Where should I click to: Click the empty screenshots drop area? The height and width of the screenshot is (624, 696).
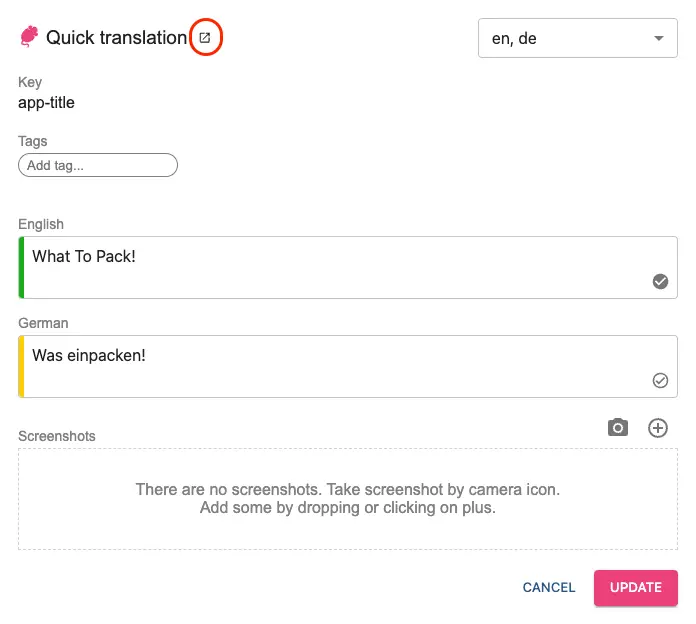(347, 499)
